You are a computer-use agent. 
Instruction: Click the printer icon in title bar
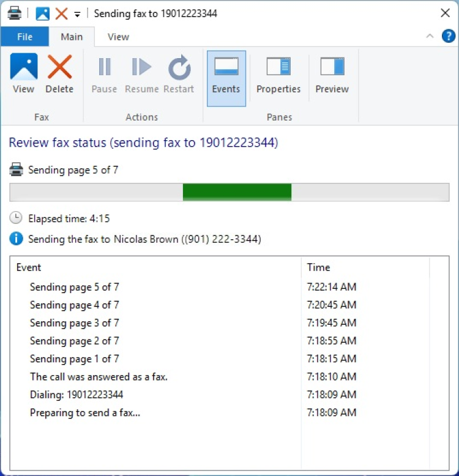[15, 13]
